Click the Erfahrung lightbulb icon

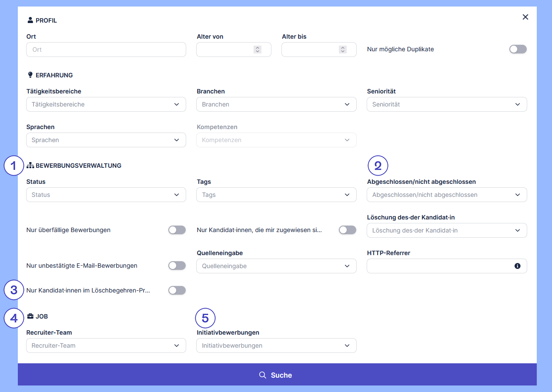[x=30, y=75]
